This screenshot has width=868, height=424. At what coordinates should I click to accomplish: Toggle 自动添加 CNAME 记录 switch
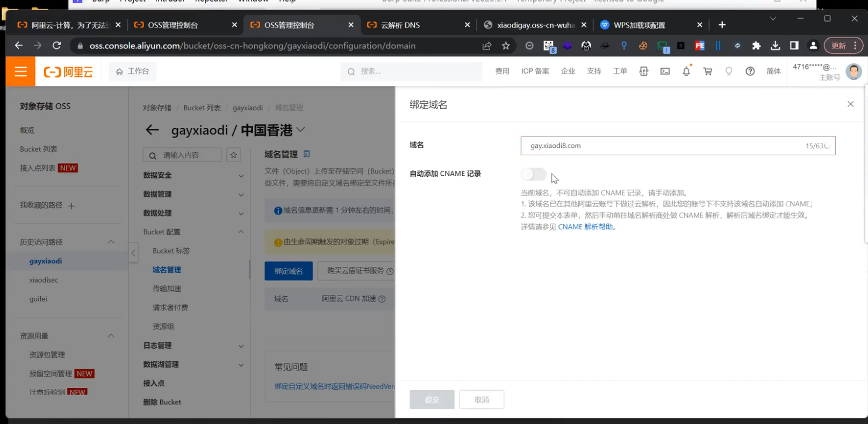pyautogui.click(x=534, y=174)
